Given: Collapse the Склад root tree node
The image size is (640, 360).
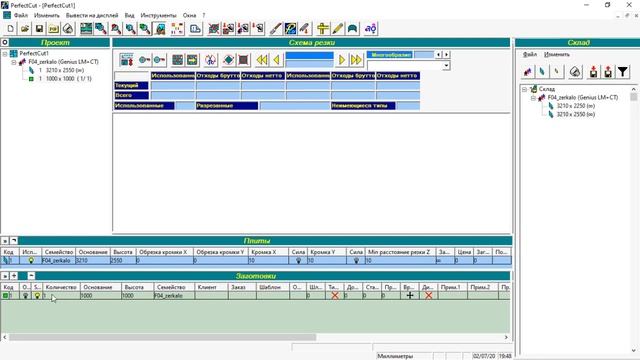Looking at the screenshot, I should 524,89.
